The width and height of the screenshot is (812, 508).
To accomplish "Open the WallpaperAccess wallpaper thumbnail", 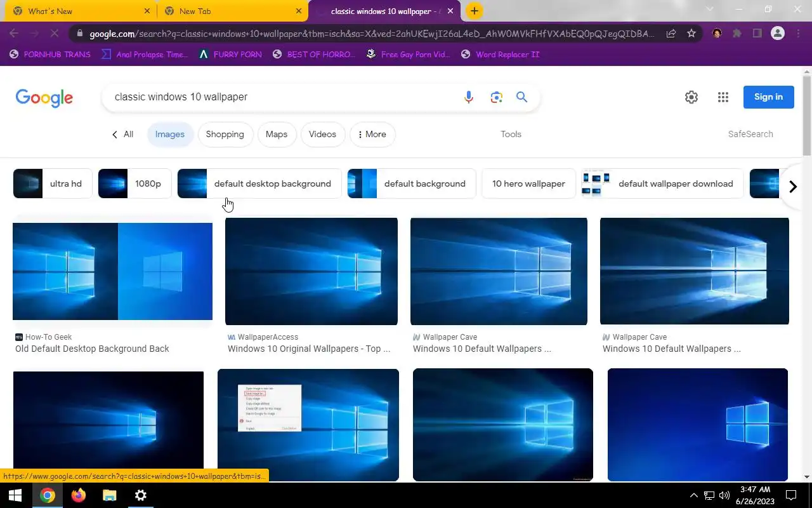I will click(311, 271).
